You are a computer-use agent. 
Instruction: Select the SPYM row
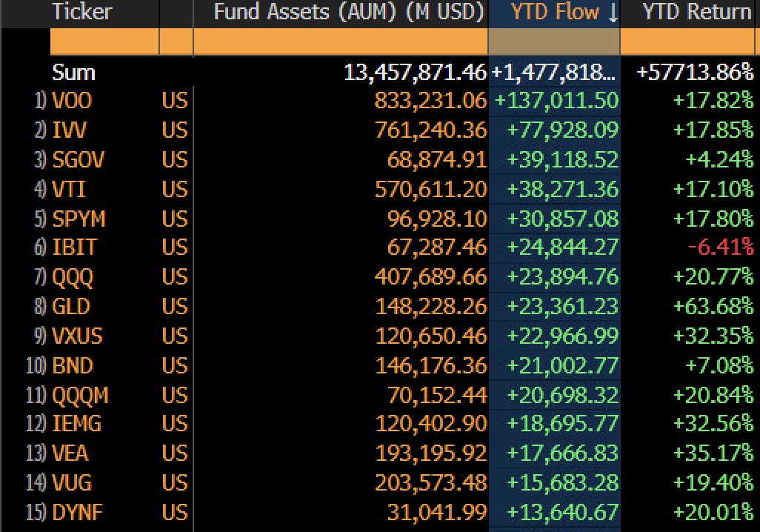[x=79, y=219]
